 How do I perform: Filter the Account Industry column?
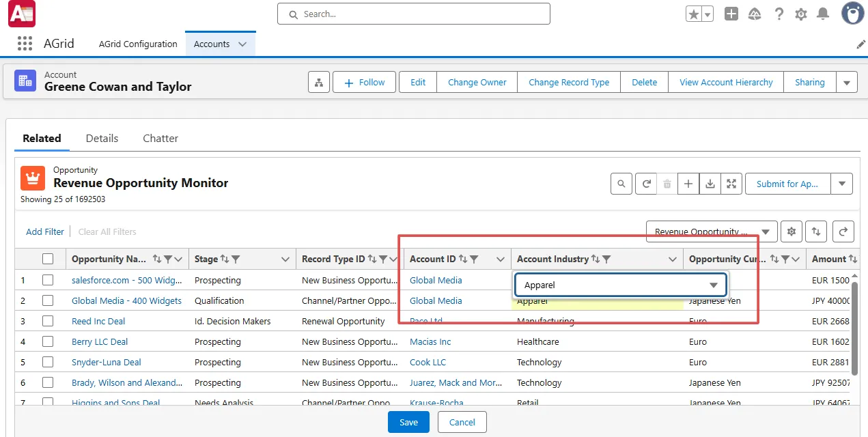606,259
